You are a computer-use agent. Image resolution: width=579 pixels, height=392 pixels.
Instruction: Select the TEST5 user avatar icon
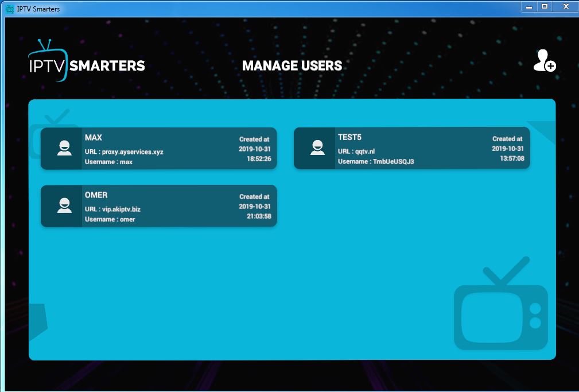pyautogui.click(x=317, y=148)
